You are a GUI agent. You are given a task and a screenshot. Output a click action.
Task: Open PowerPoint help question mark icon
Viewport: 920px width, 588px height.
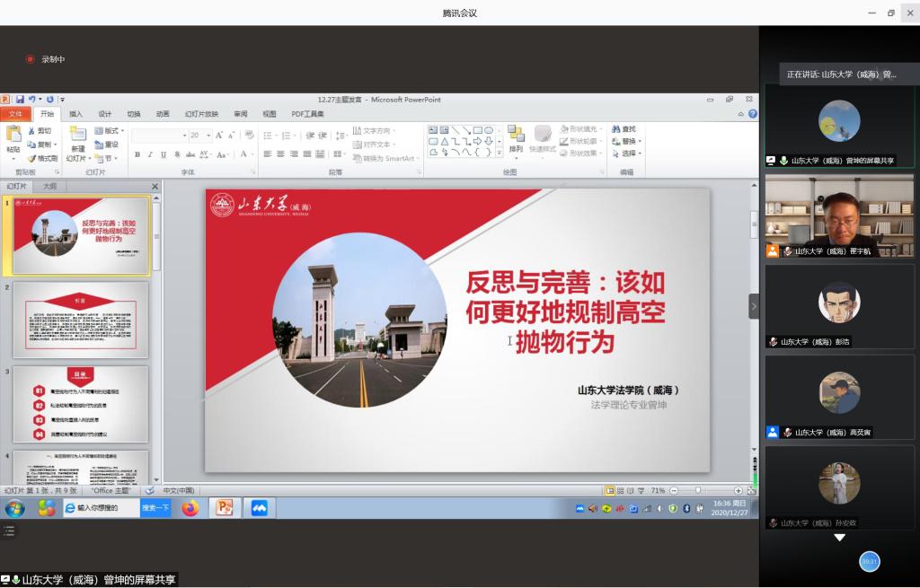pyautogui.click(x=753, y=114)
